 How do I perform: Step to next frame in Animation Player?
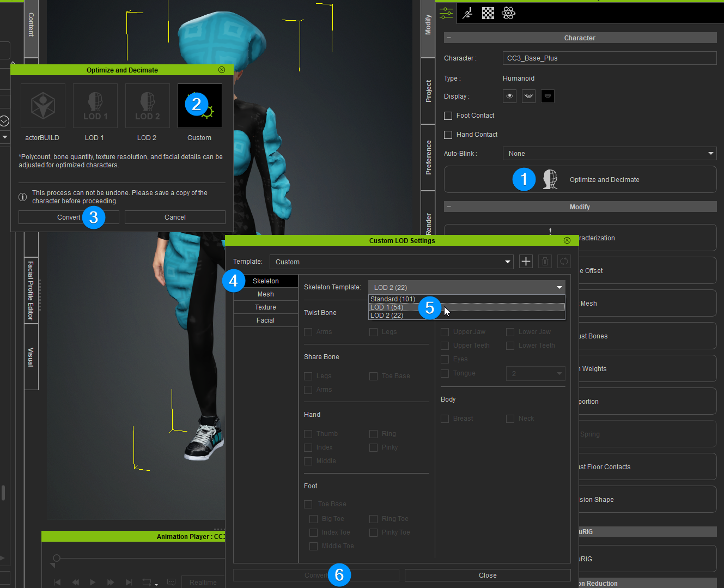click(111, 582)
